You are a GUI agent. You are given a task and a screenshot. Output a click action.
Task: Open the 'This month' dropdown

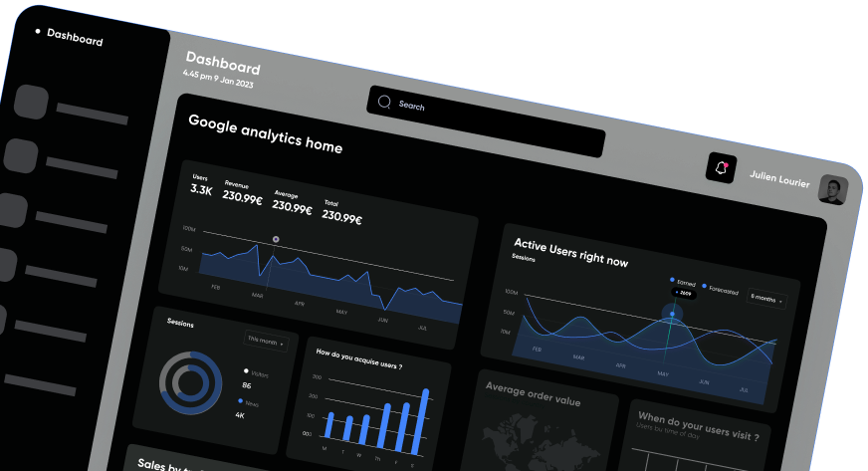[x=266, y=341]
